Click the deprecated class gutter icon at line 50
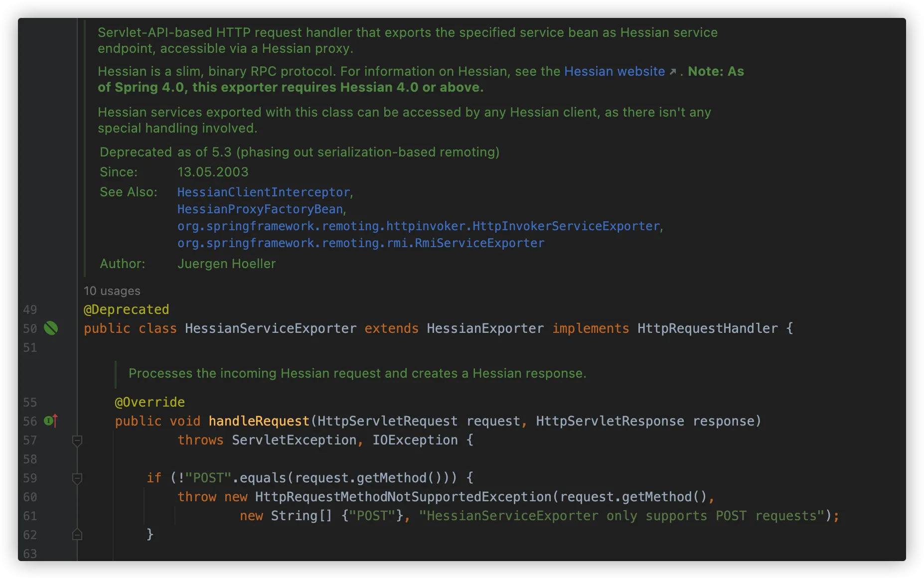Image resolution: width=924 pixels, height=579 pixels. [x=51, y=328]
